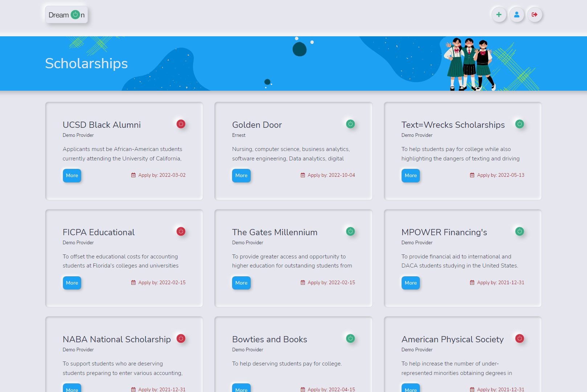Click the calendar icon on the Bowties and Books card

(302, 389)
